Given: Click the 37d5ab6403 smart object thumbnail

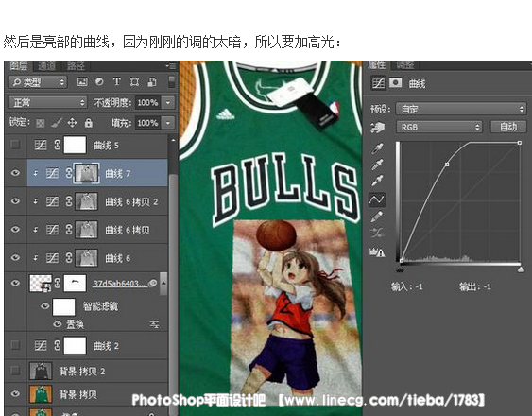Looking at the screenshot, I should point(41,284).
